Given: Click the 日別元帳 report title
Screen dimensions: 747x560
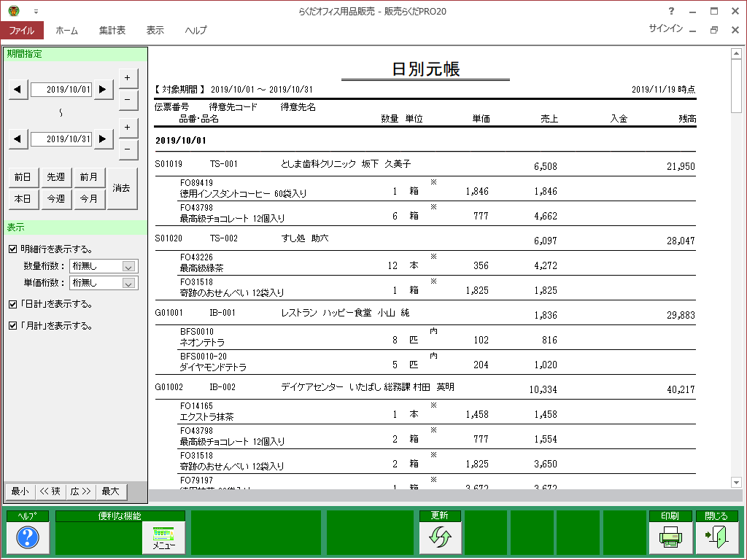Looking at the screenshot, I should (426, 69).
